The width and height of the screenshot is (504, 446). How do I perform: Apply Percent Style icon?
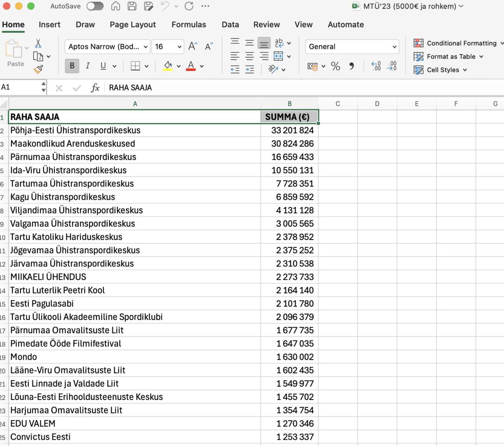coord(335,66)
